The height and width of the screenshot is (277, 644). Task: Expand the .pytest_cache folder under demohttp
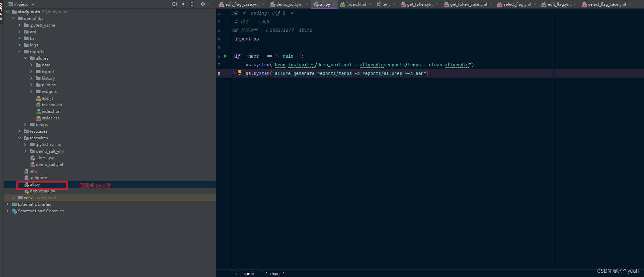pos(19,25)
